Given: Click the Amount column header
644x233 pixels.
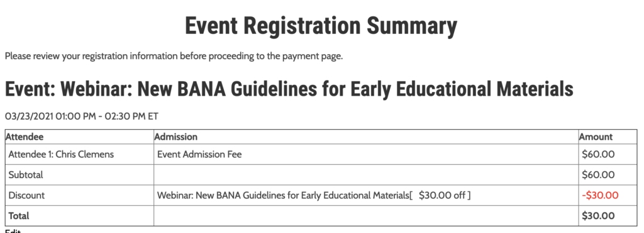Looking at the screenshot, I should (x=596, y=137).
